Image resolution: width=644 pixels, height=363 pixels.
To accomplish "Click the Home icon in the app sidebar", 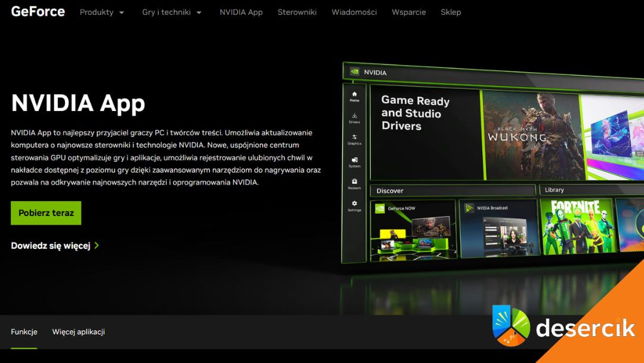I will click(354, 94).
